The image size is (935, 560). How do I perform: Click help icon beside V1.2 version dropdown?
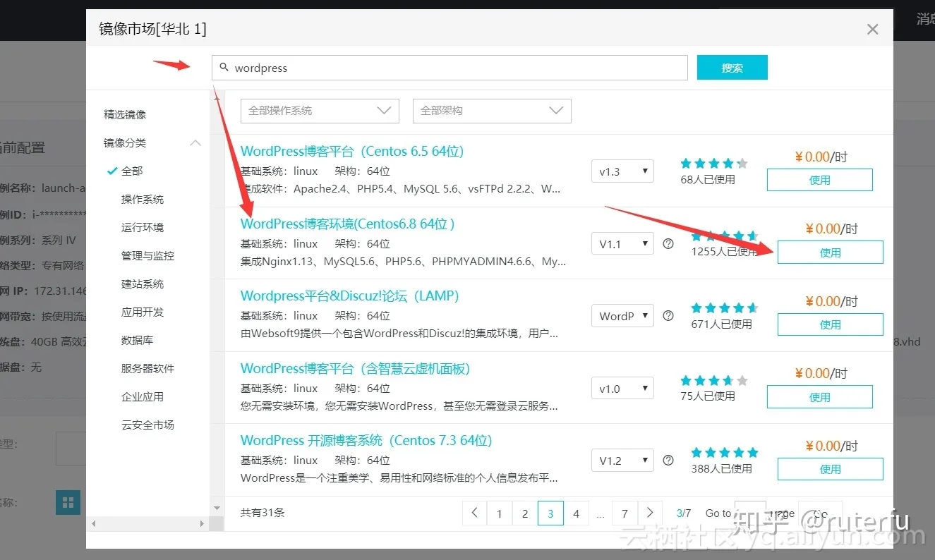668,460
